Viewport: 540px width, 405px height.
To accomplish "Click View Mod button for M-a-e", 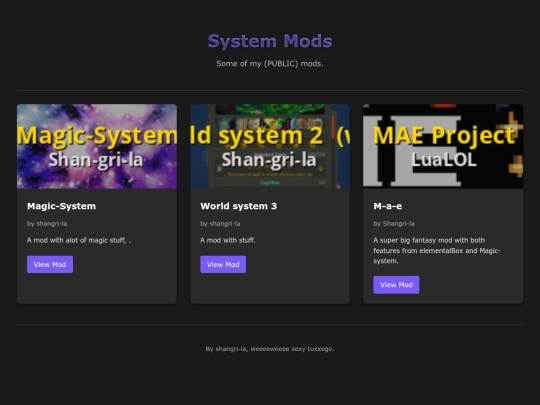I will [x=396, y=284].
